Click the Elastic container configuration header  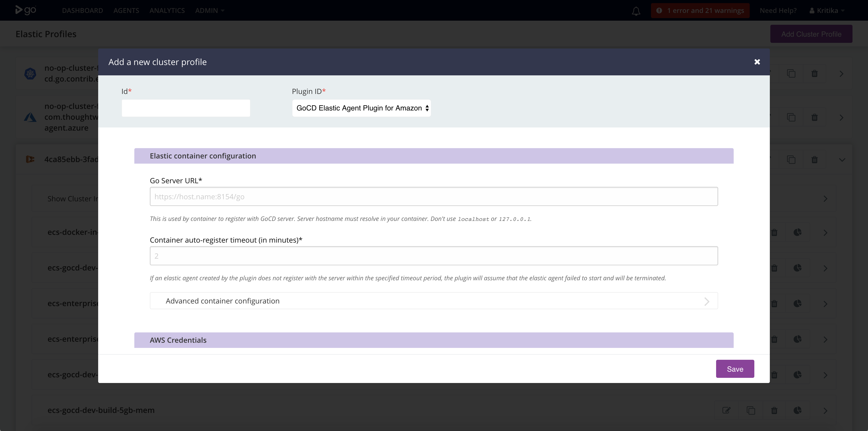pyautogui.click(x=434, y=156)
